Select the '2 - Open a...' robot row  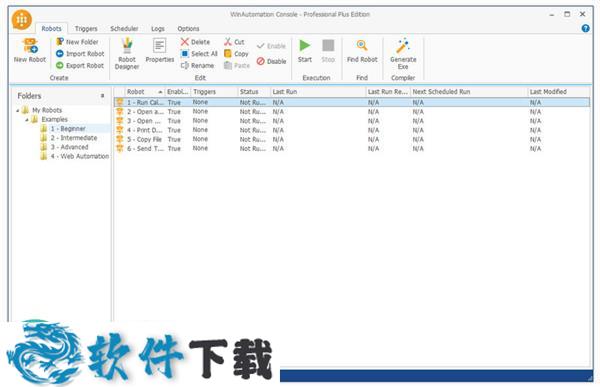click(x=352, y=112)
